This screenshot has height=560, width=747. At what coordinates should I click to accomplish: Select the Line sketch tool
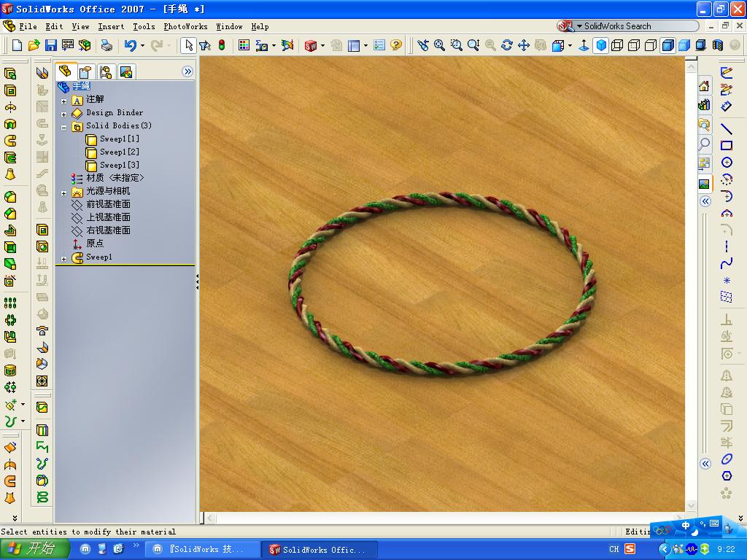click(726, 128)
